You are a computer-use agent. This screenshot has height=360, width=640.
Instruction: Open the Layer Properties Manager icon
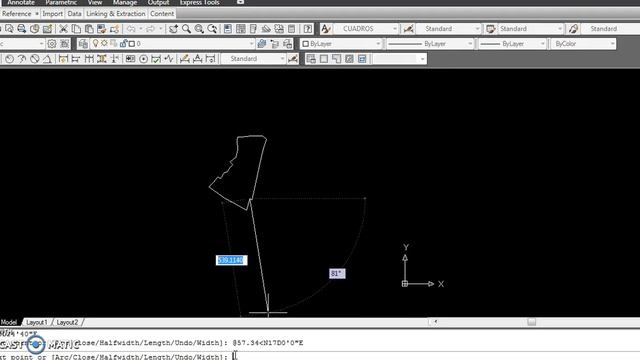point(83,44)
